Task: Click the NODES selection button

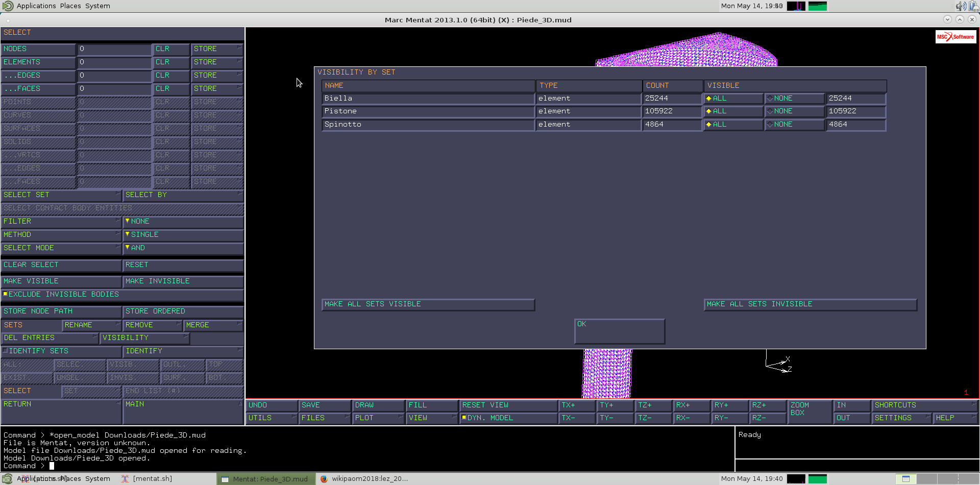Action: [x=38, y=49]
